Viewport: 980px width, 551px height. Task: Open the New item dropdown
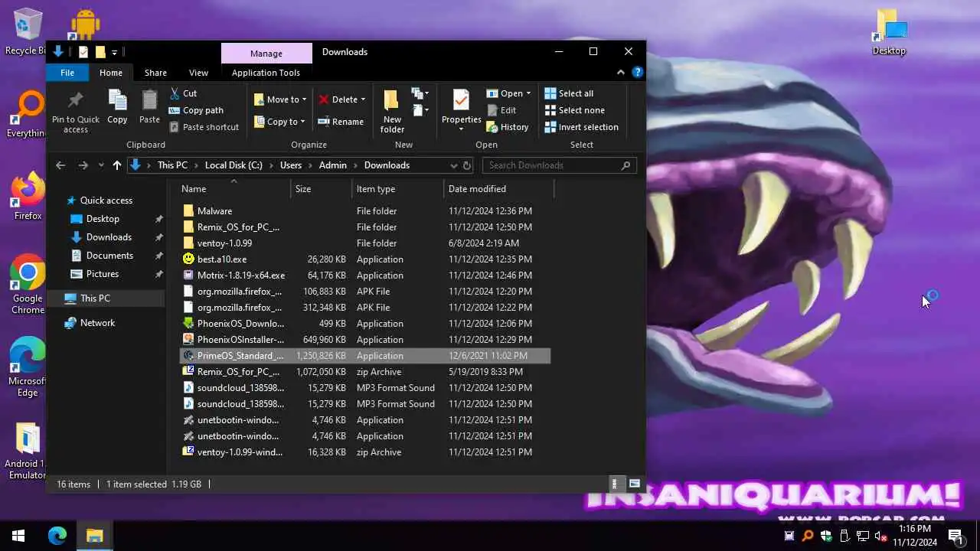pos(420,93)
